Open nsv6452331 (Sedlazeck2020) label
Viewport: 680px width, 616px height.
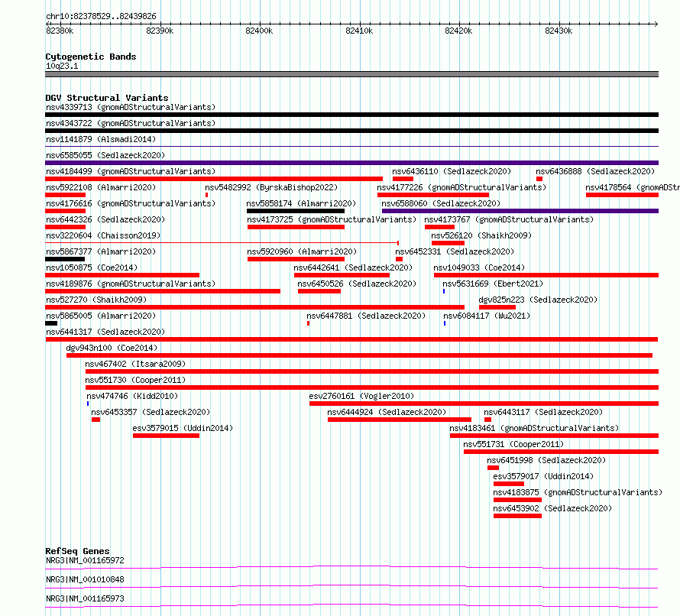coord(455,251)
